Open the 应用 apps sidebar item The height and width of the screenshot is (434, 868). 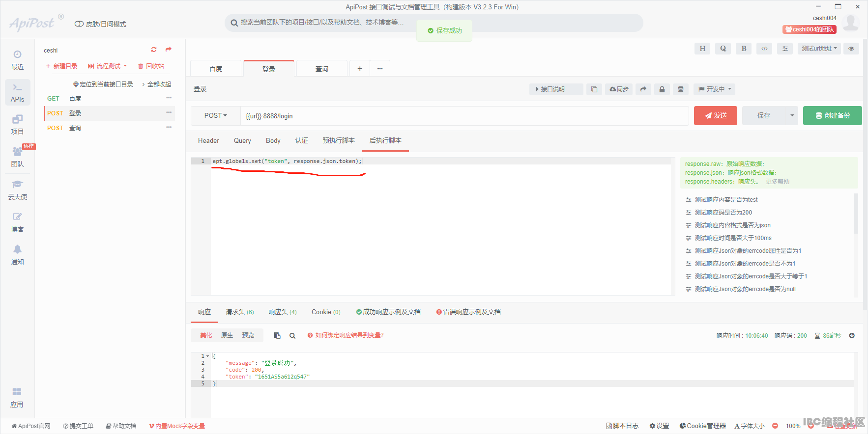[17, 398]
